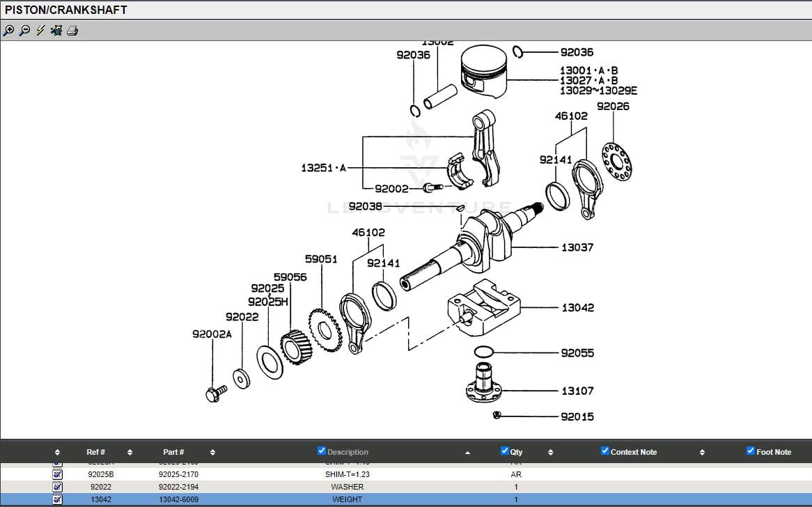Click the zoom out magnifier icon
The image size is (812, 507).
click(24, 31)
